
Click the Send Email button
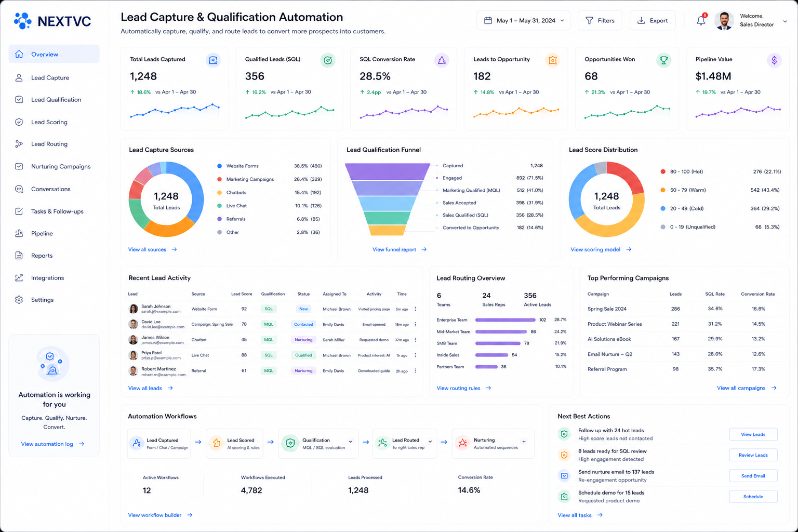point(753,476)
